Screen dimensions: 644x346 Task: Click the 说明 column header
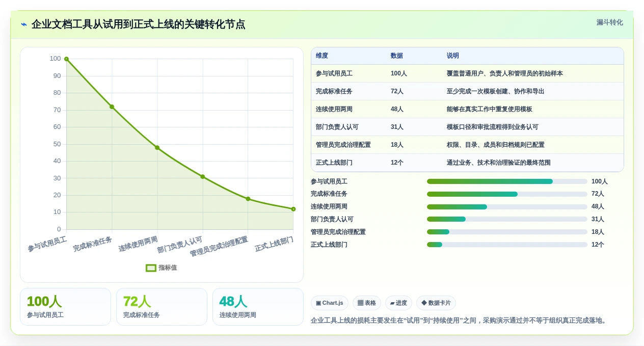click(453, 56)
